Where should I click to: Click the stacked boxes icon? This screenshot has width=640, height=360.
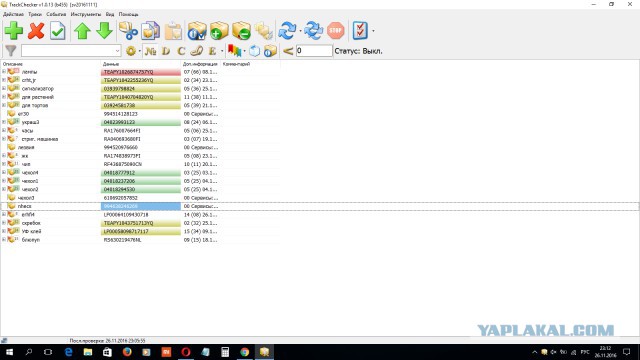click(264, 31)
